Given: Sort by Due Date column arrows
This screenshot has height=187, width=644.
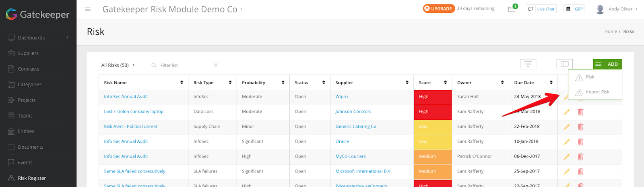Looking at the screenshot, I should coord(551,83).
